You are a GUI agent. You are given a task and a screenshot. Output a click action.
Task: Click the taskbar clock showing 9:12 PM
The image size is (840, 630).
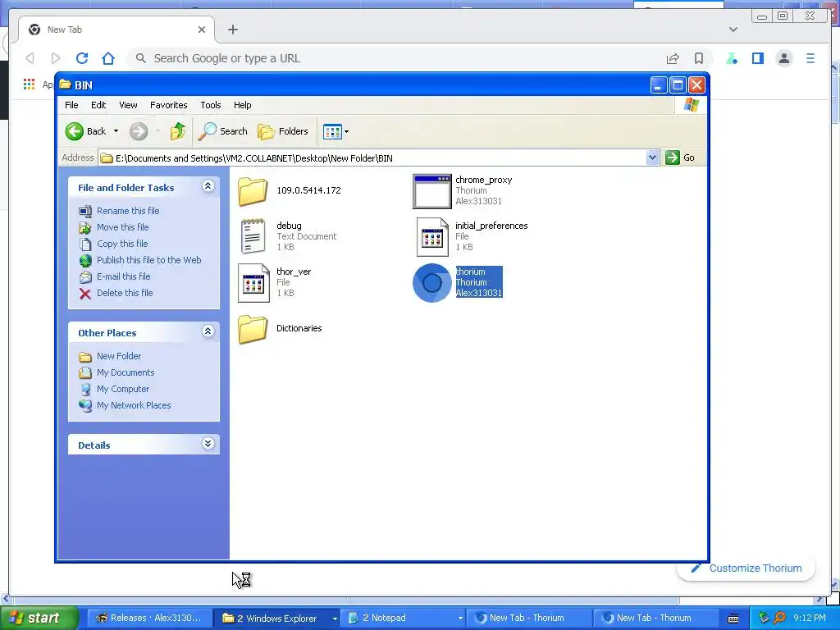pyautogui.click(x=809, y=619)
